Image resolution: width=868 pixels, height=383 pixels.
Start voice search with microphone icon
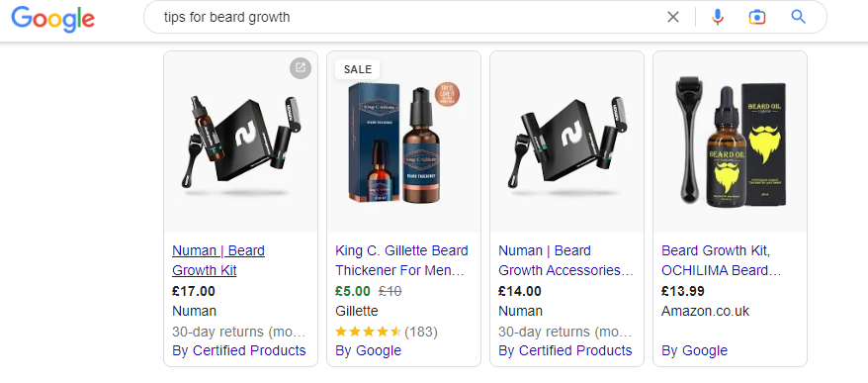(x=718, y=17)
